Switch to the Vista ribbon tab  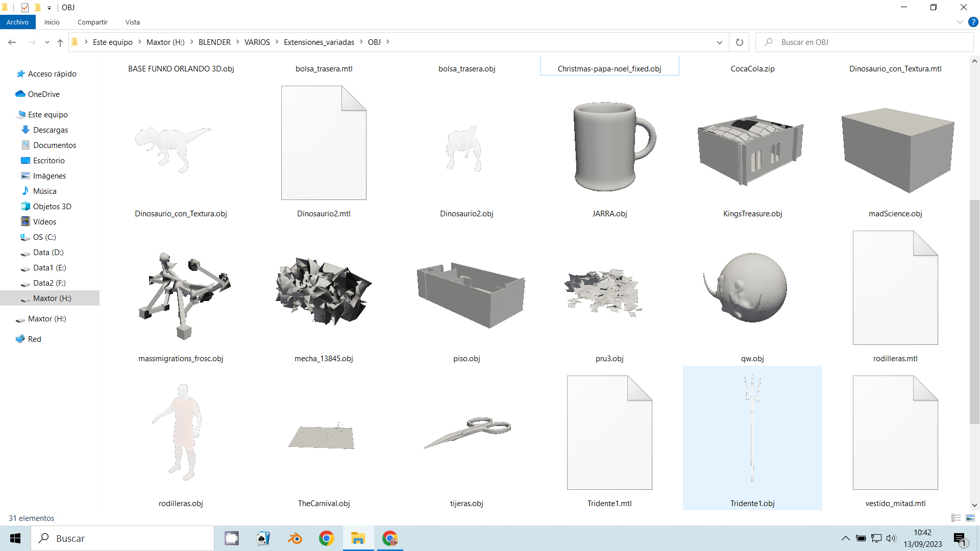point(132,22)
